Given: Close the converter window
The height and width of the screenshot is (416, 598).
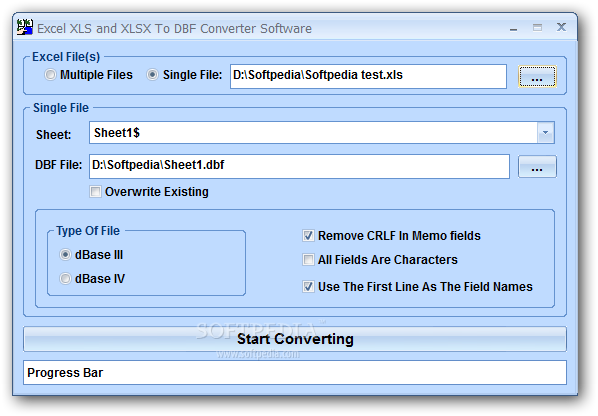Looking at the screenshot, I should coord(561,27).
